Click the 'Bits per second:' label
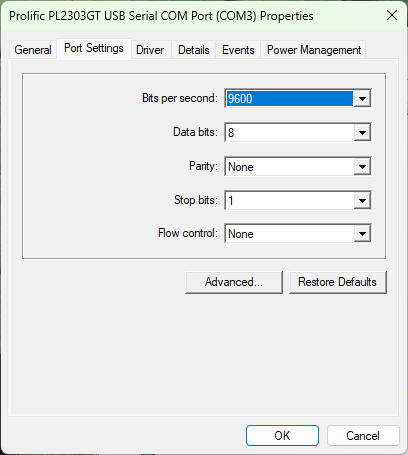The image size is (408, 455). (180, 98)
